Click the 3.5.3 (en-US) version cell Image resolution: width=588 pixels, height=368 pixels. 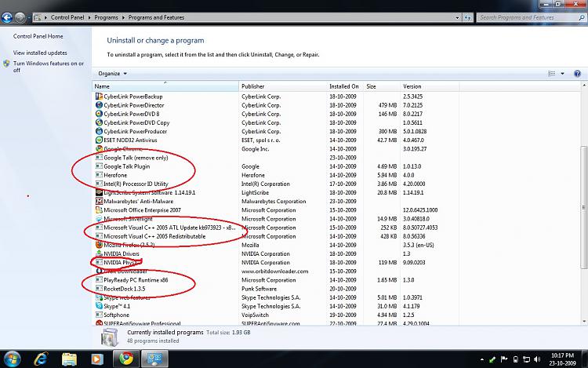click(x=419, y=245)
